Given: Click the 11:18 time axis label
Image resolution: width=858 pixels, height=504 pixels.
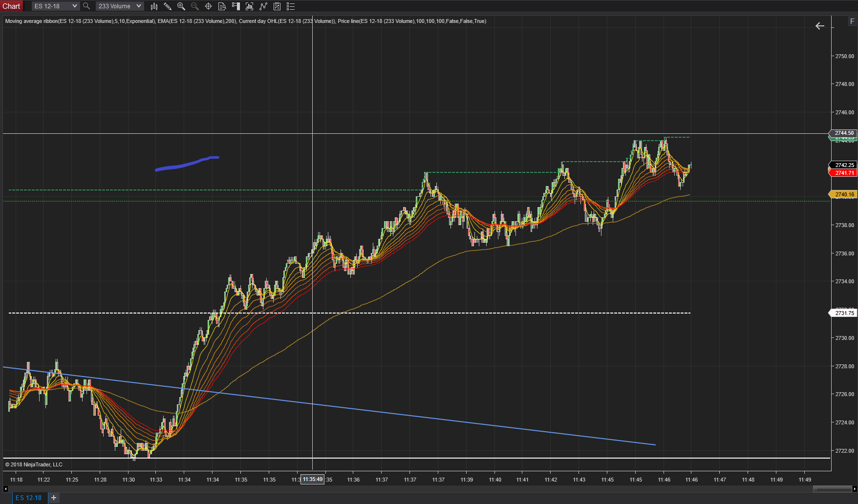Looking at the screenshot, I should pyautogui.click(x=16, y=480).
